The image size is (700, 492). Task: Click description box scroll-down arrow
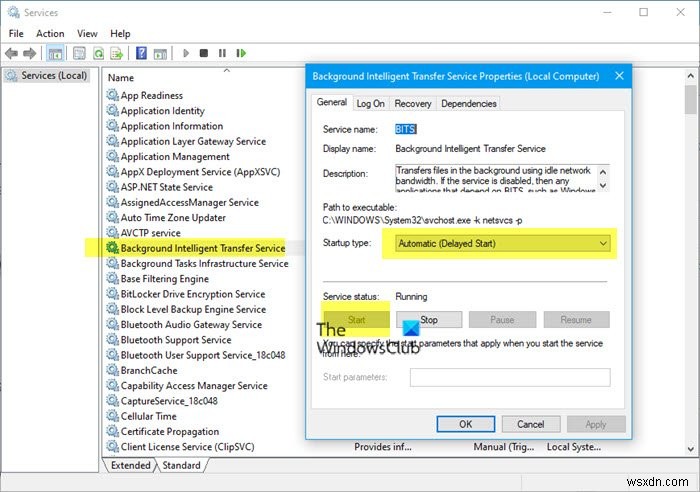coord(603,186)
